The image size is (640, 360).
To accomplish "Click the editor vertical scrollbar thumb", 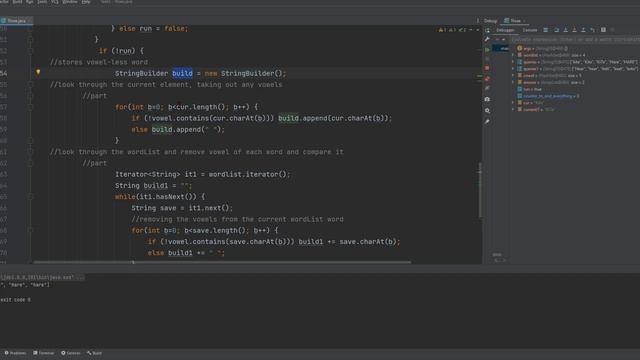I will click(480, 190).
